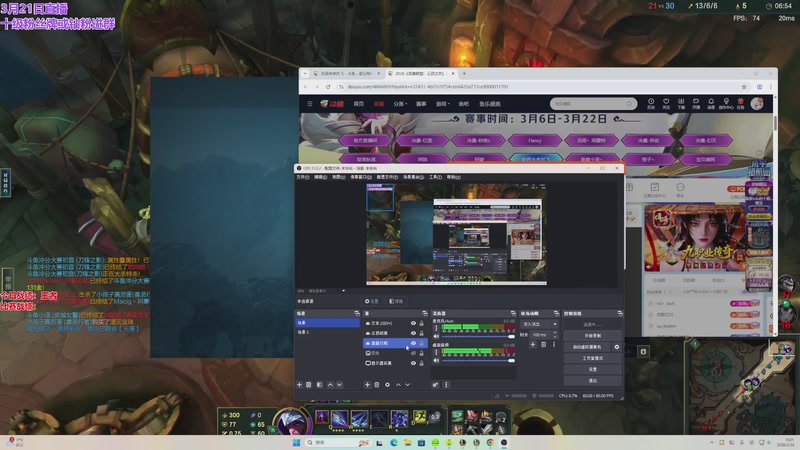
Task: Add a new source in OBS sources panel
Action: click(367, 385)
